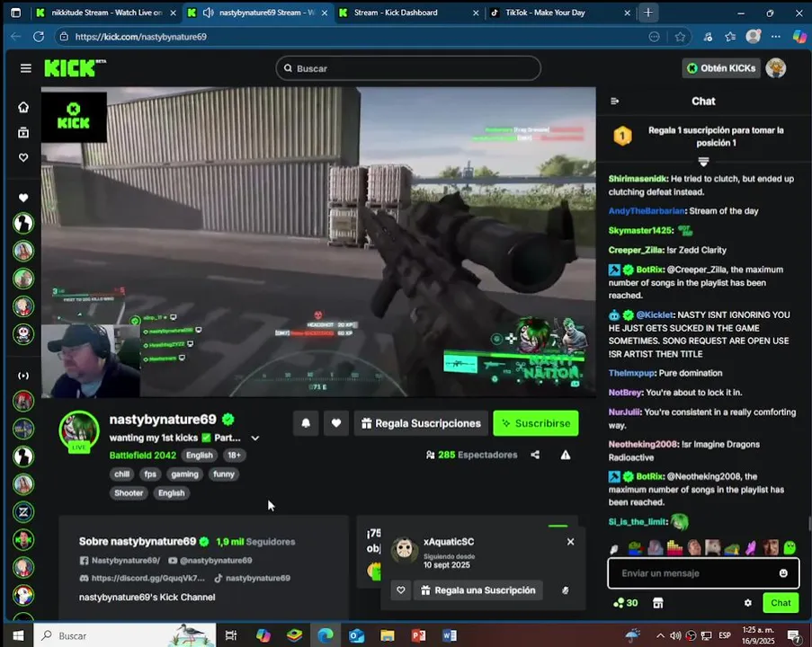This screenshot has height=647, width=812.
Task: Open the Following heart outline icon in the sidebar
Action: (23, 157)
